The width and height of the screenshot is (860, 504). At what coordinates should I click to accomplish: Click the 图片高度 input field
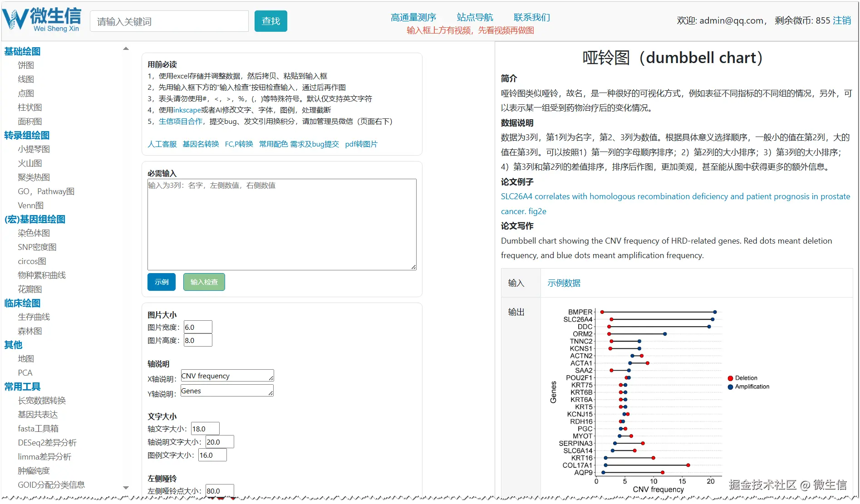198,340
